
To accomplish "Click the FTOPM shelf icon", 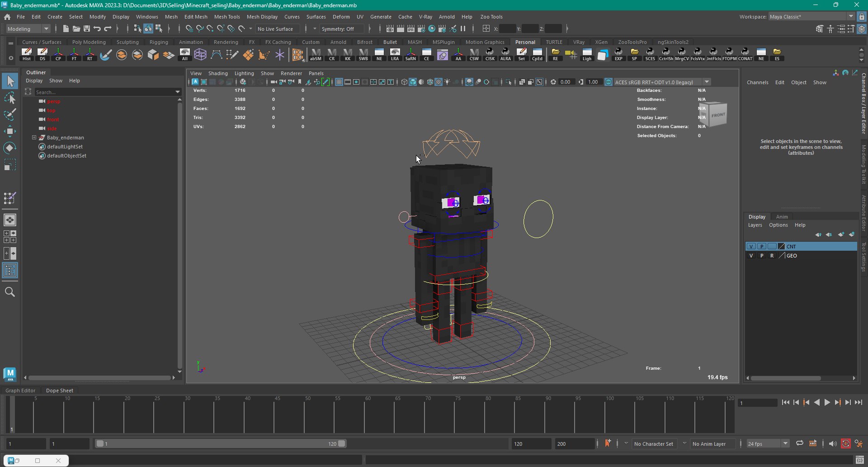I will (x=729, y=54).
